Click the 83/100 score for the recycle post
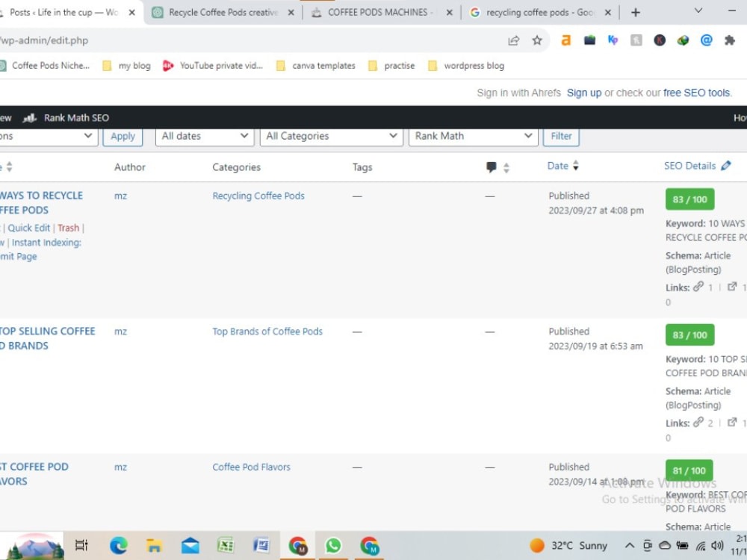This screenshot has width=747, height=560. [689, 199]
